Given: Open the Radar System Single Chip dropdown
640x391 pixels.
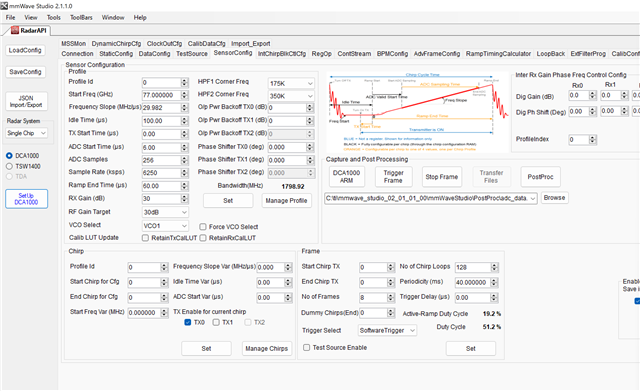Looking at the screenshot, I should pos(27,133).
